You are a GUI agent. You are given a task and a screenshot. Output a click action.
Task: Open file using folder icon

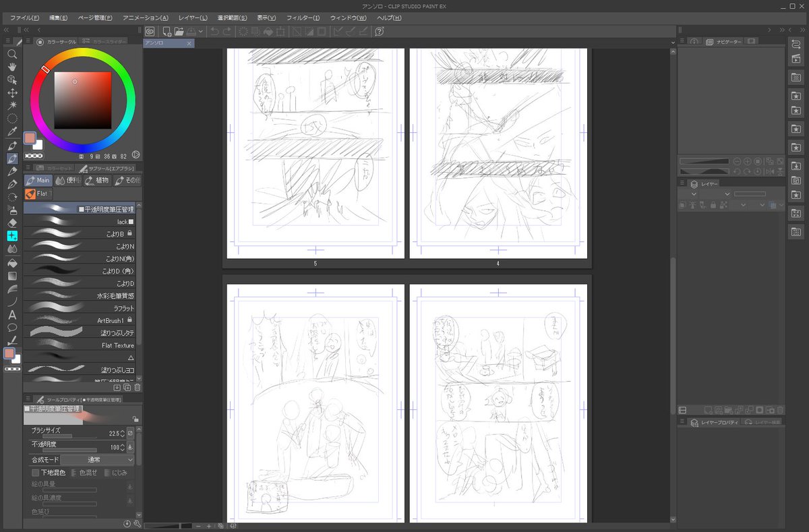point(179,31)
